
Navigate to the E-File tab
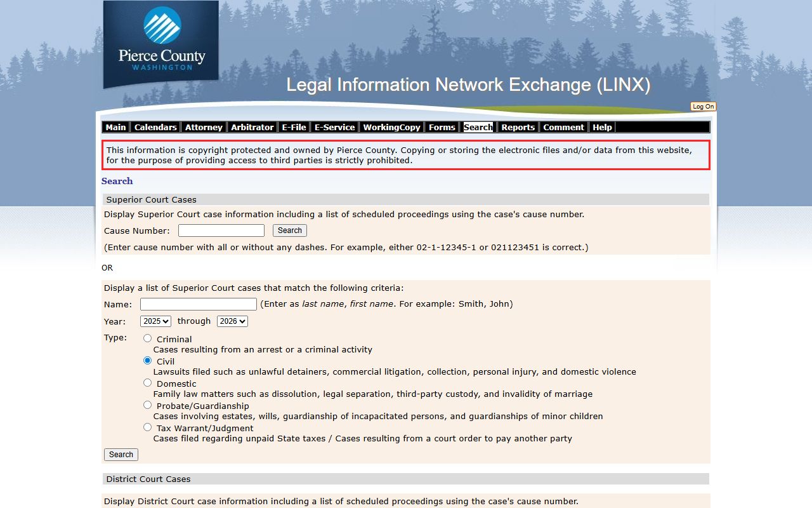coord(294,127)
